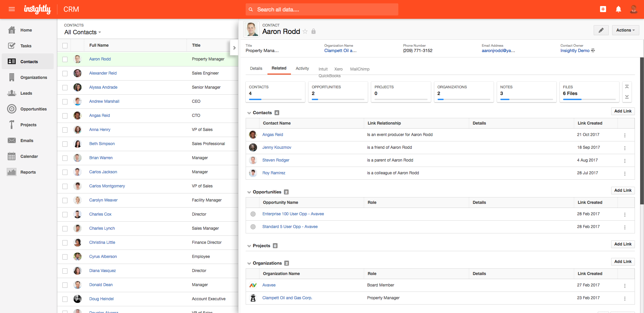Collapse the Opportunities section
This screenshot has width=644, height=313.
[249, 192]
